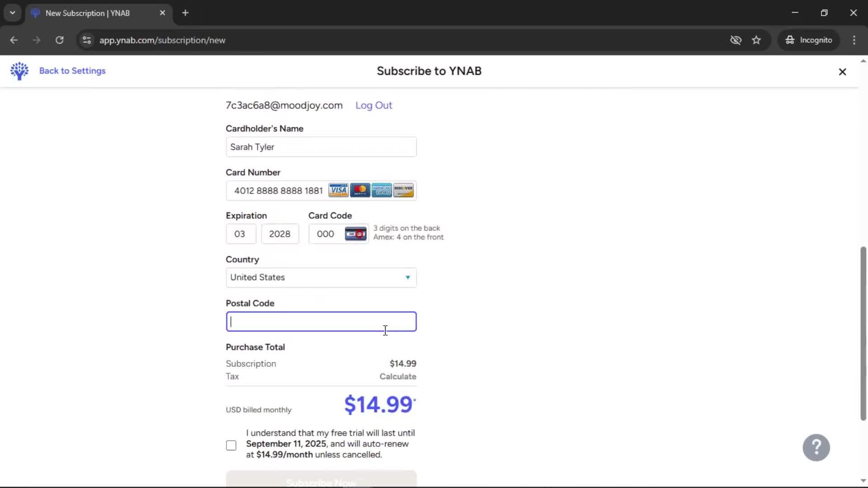Screen dimensions: 868x488
Task: Click the page vertical scrollbar thumb
Action: tap(863, 333)
